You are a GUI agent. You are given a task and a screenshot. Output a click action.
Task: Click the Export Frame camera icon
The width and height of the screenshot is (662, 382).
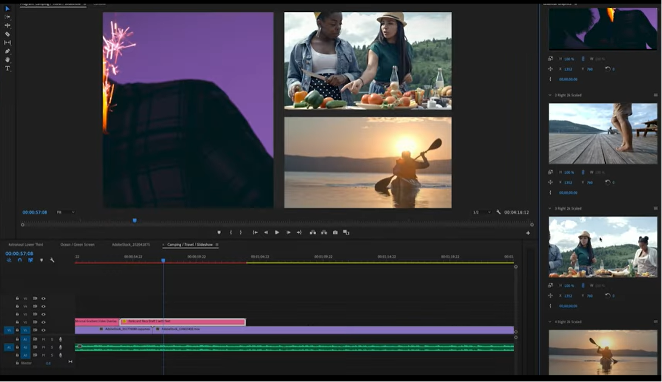[335, 233]
